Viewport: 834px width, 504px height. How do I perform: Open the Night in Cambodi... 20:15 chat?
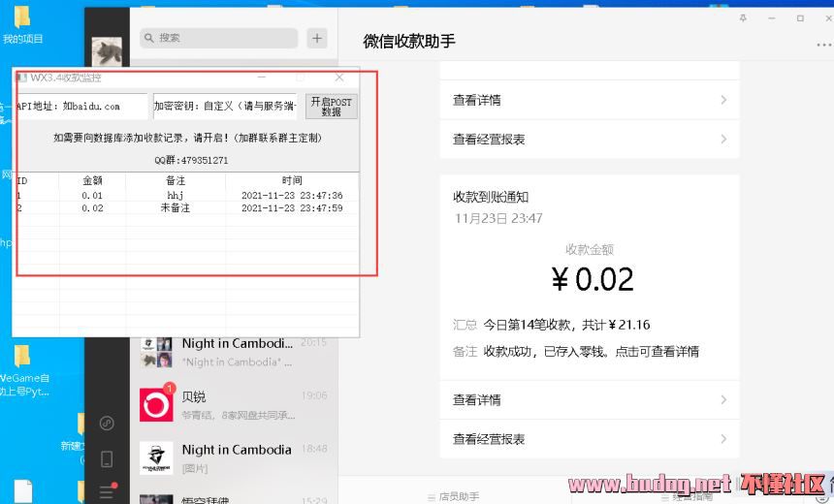tap(234, 352)
